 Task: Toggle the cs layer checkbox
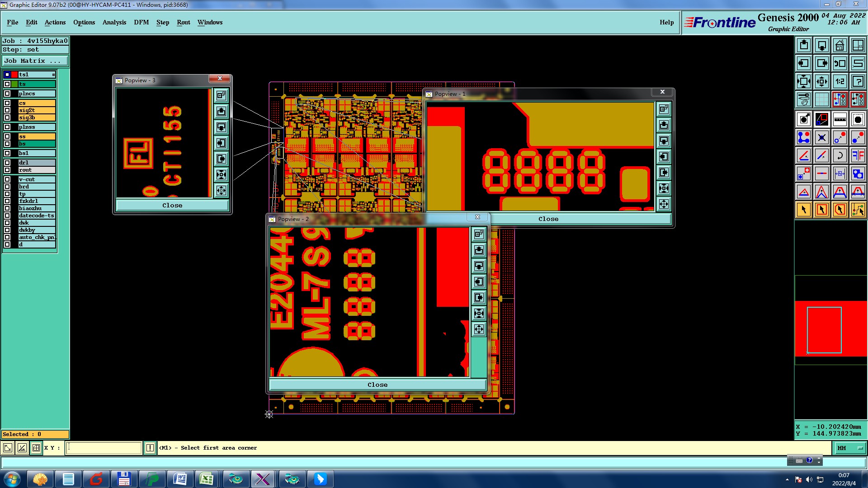[7, 103]
